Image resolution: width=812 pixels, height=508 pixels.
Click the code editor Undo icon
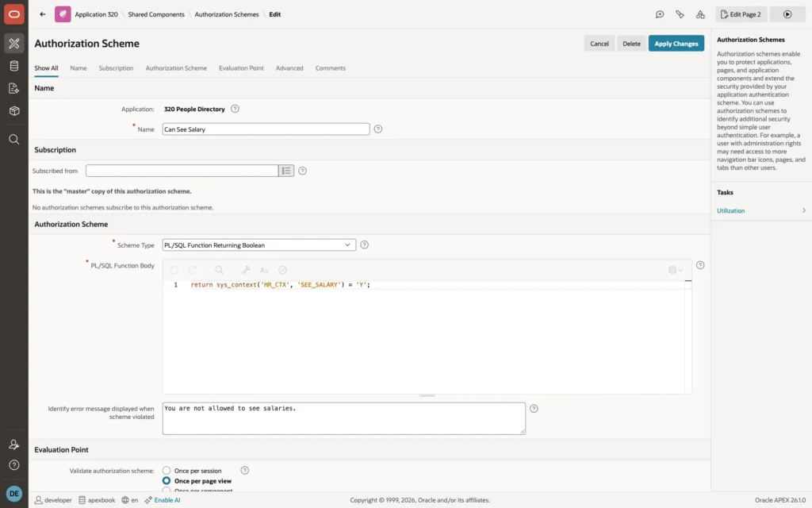(174, 270)
